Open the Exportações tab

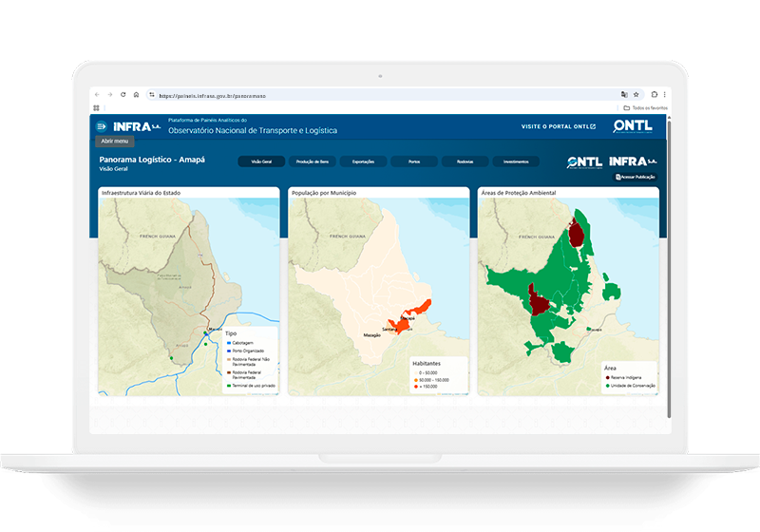363,161
